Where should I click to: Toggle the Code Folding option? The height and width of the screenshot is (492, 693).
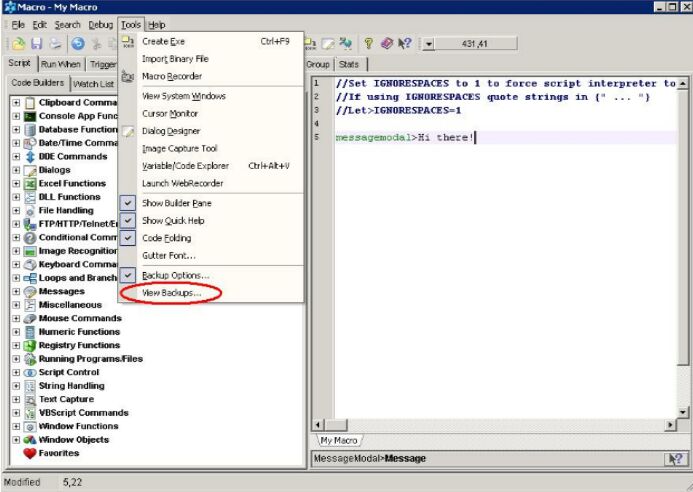tap(166, 238)
